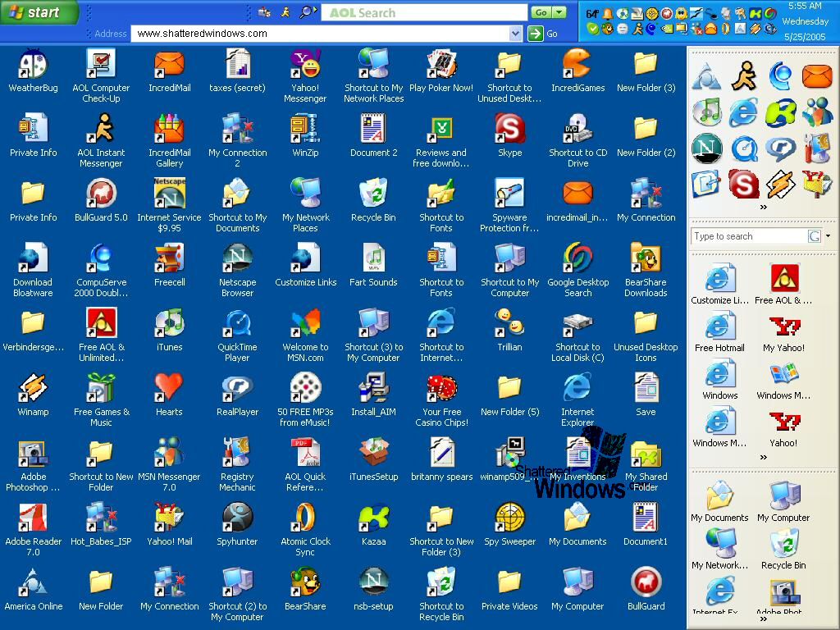The image size is (840, 630).
Task: Open Free Hotmail link in sidebar
Action: 719,333
